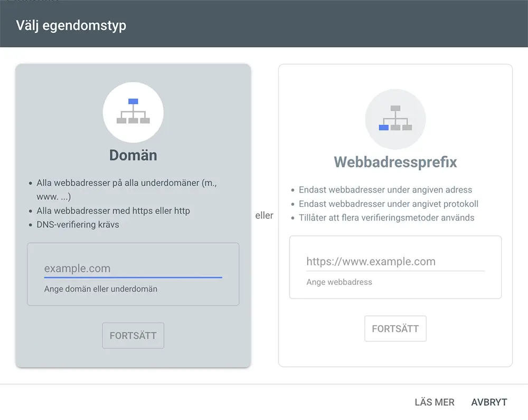Click the Domän sitemap icon

[x=133, y=112]
